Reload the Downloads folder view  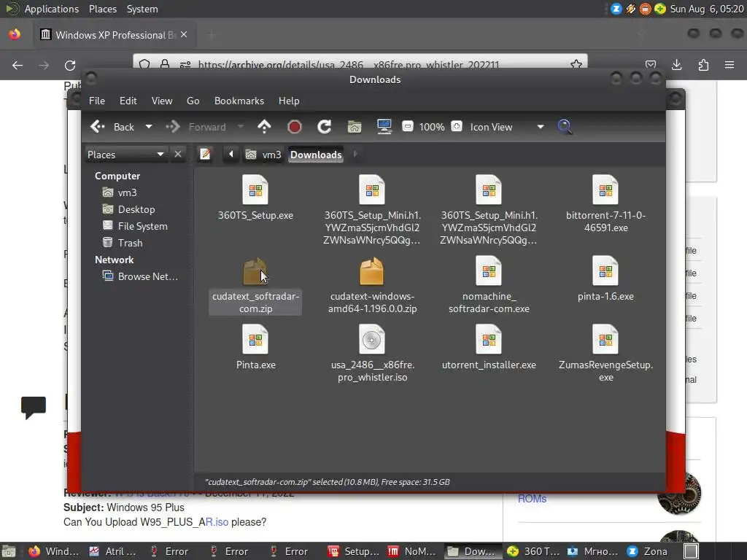325,127
